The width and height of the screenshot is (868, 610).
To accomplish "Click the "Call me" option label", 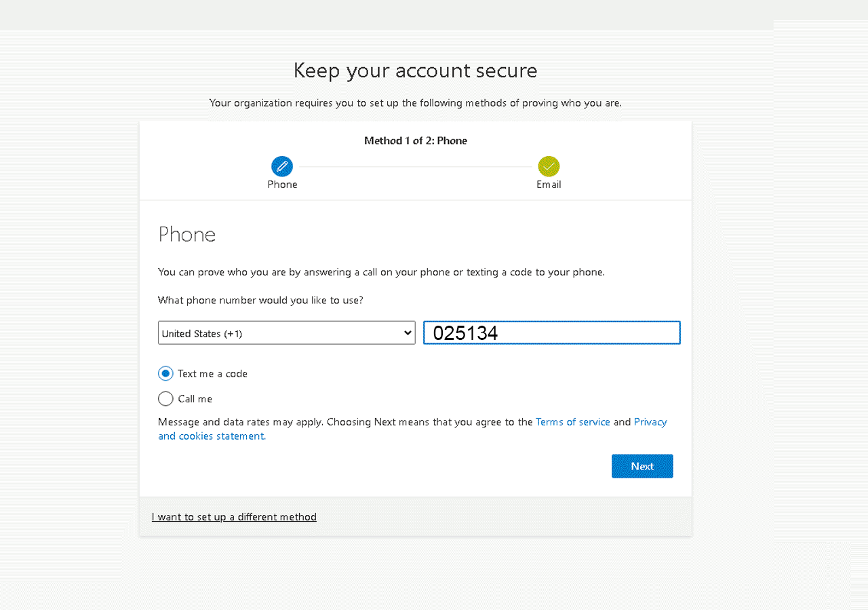I will tap(195, 399).
